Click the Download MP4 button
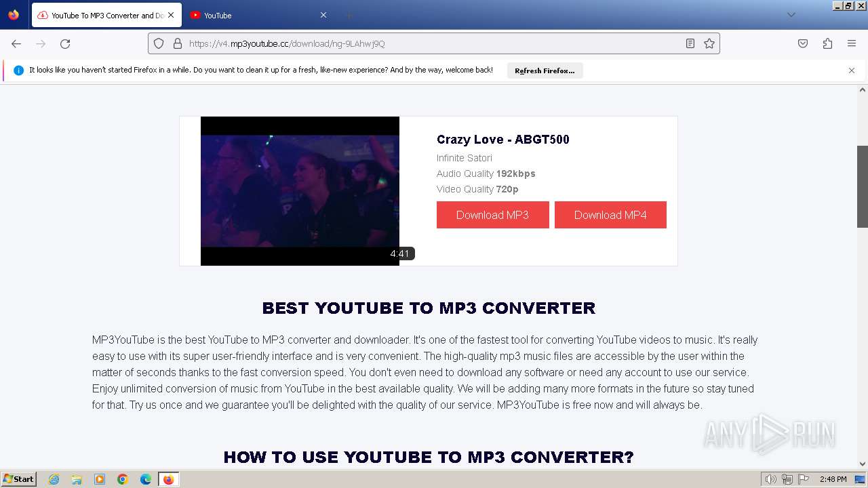Screen dimensions: 868x488 click(x=610, y=215)
